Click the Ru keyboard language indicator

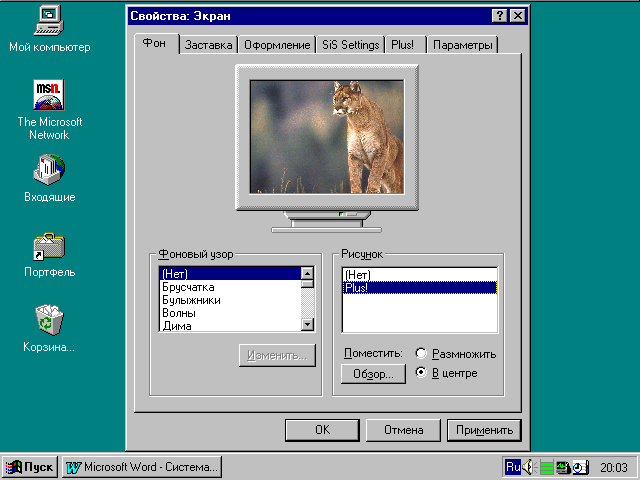(513, 467)
